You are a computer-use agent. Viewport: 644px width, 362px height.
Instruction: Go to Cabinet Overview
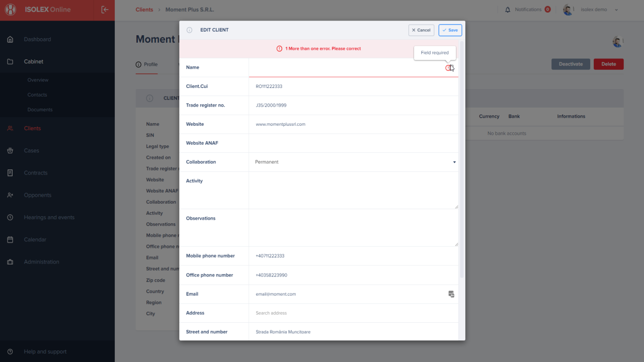[38, 80]
